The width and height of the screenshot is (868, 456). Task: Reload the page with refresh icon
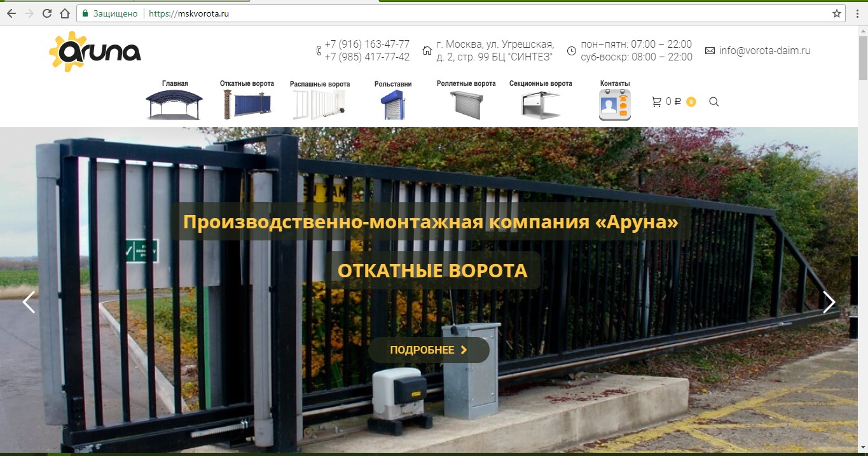coord(46,13)
